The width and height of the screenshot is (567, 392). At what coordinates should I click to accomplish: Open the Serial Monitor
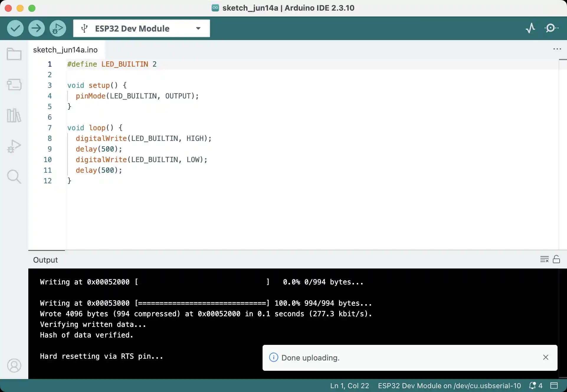[x=551, y=28]
